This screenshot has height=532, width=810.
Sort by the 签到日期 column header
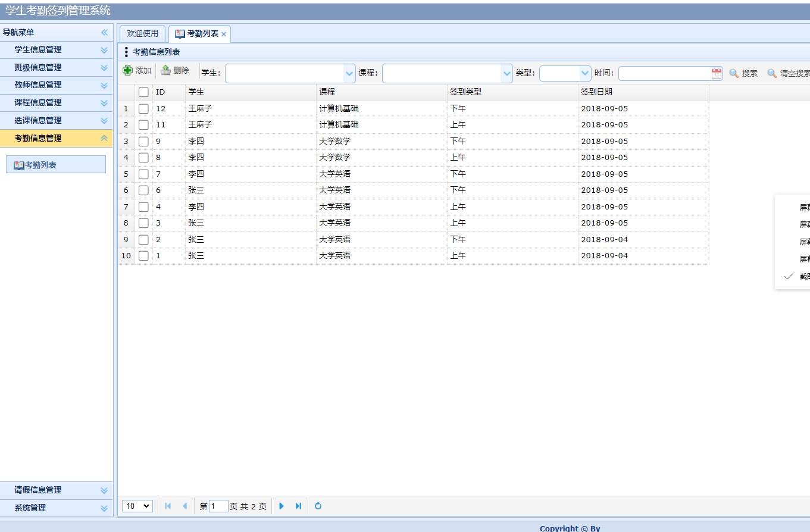pyautogui.click(x=643, y=92)
